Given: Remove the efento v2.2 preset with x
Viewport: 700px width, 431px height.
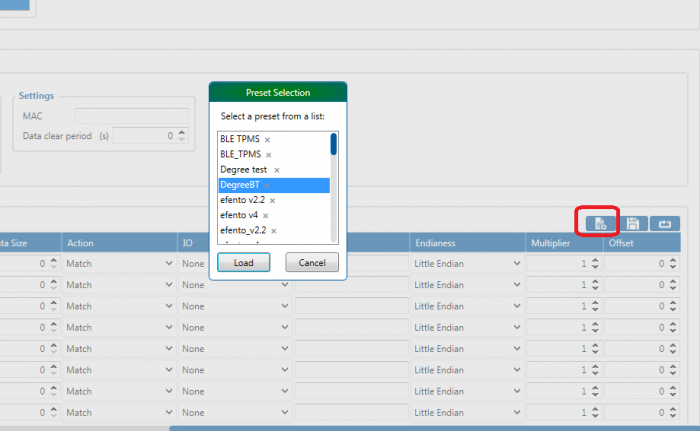Looking at the screenshot, I should 272,200.
